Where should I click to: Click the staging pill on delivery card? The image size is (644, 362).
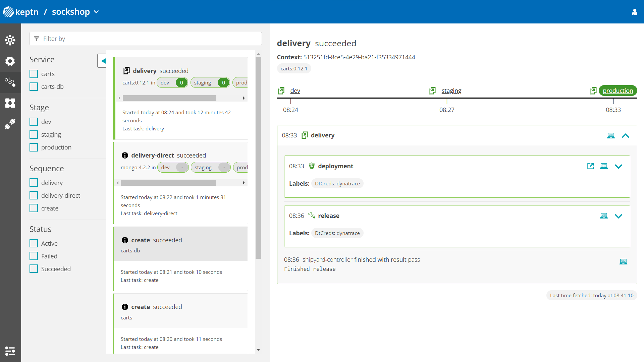click(x=210, y=82)
